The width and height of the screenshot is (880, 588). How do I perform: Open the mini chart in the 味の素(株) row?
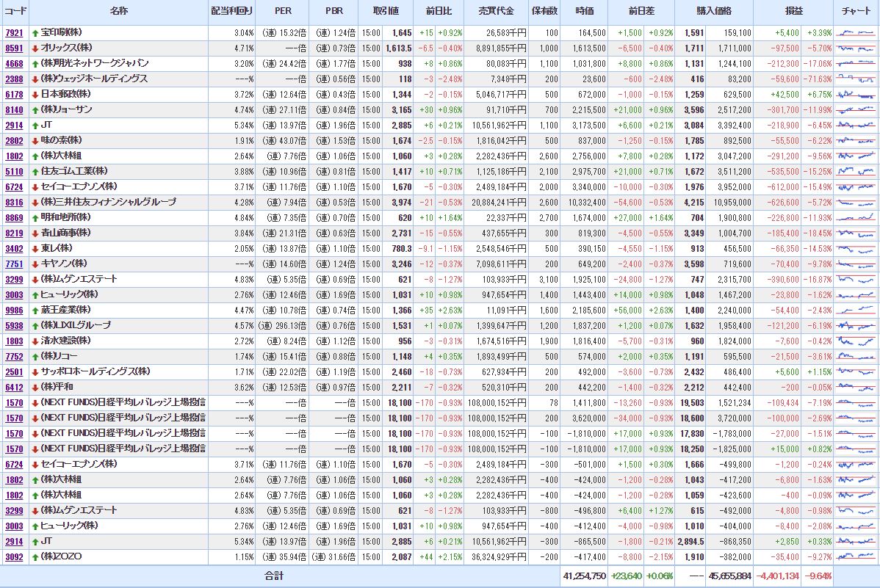(856, 141)
